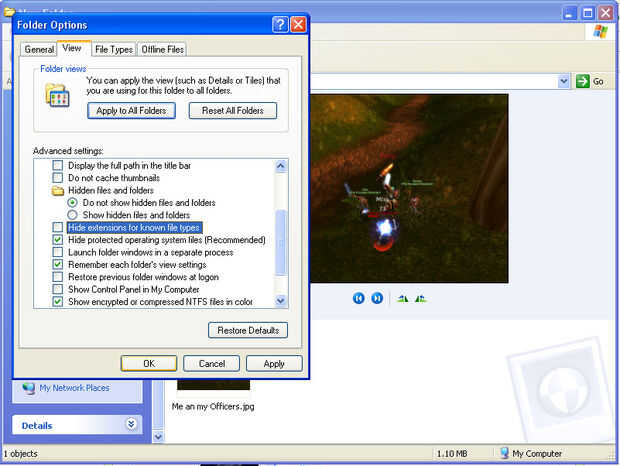The height and width of the screenshot is (466, 620).
Task: Click the Restore Defaults button
Action: 248,330
